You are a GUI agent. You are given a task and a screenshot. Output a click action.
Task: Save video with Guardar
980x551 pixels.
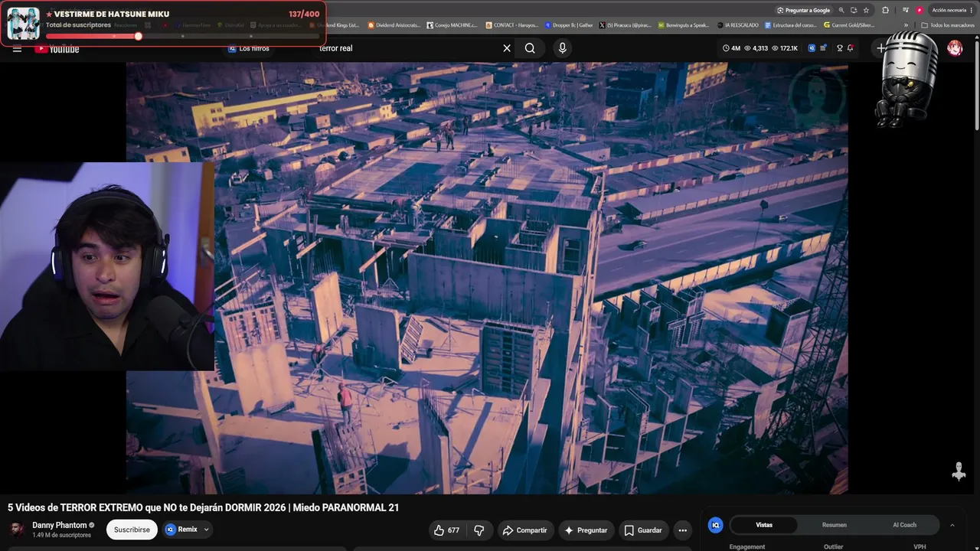pyautogui.click(x=643, y=530)
